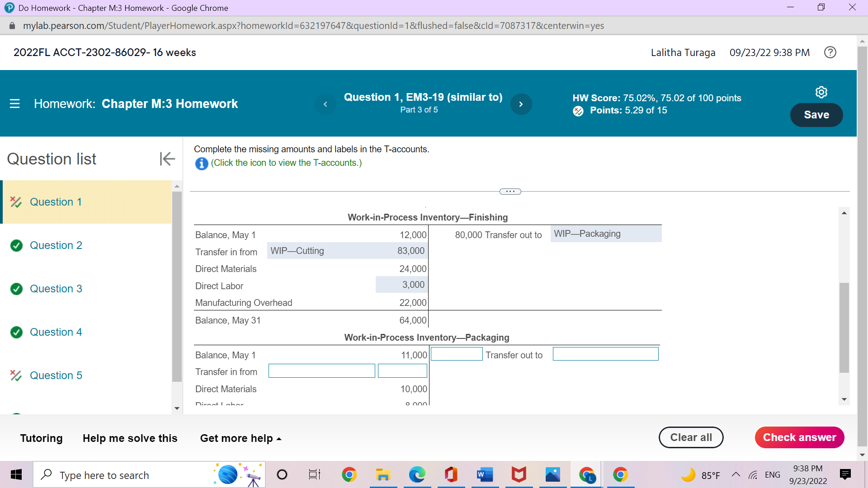Save your homework progress

point(816,115)
